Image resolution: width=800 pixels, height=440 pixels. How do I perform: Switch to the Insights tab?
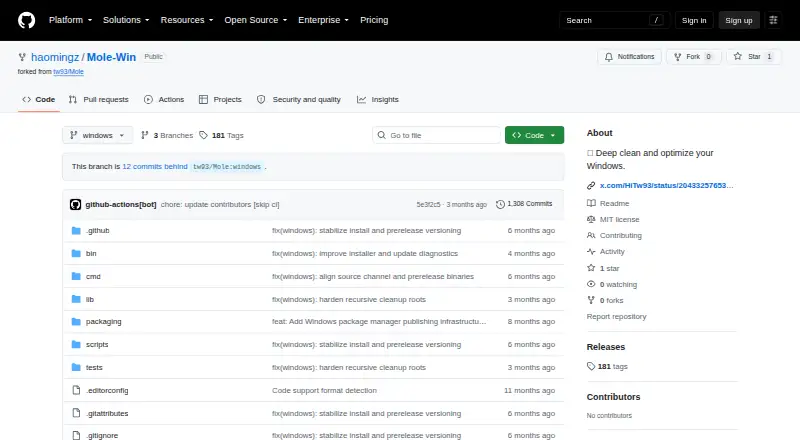click(x=378, y=100)
